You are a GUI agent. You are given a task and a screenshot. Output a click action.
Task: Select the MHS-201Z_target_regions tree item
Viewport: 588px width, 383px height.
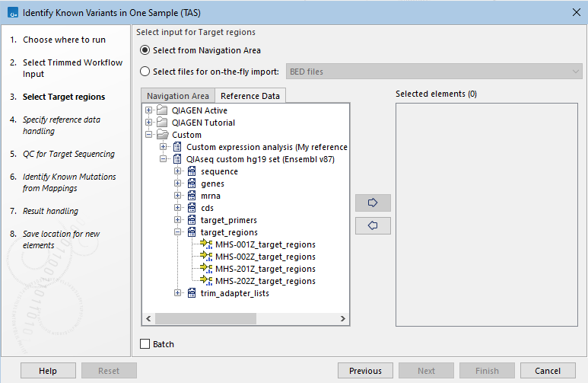click(265, 269)
